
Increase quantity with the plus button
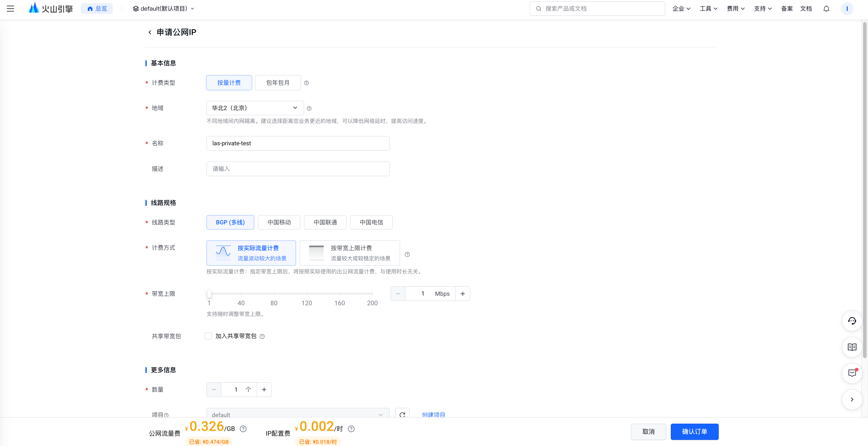point(264,390)
